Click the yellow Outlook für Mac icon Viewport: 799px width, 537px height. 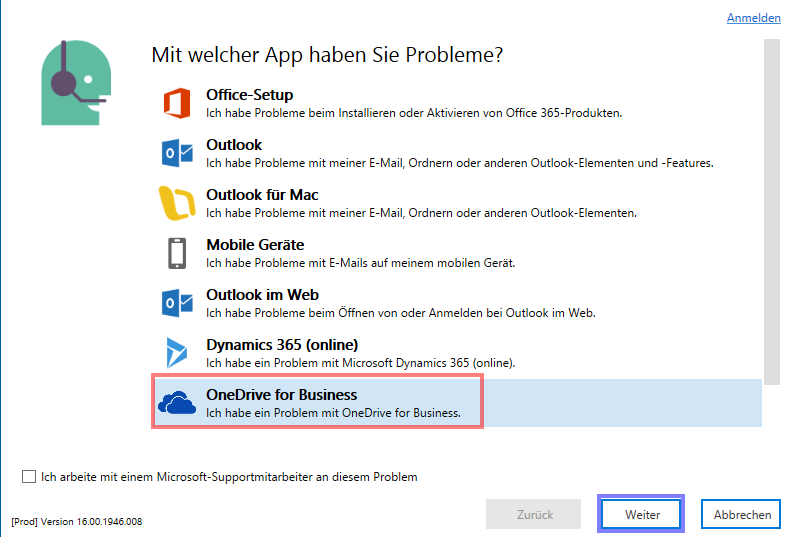click(x=177, y=203)
